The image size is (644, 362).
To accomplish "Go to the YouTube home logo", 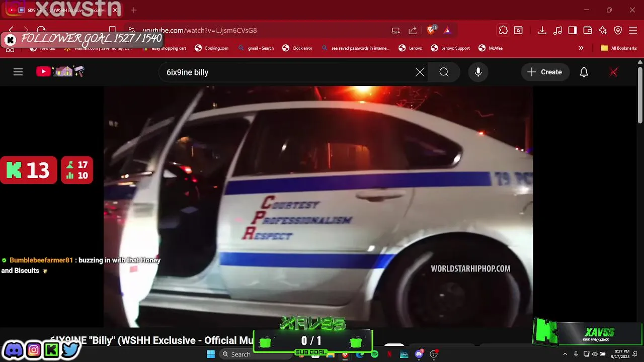I will tap(60, 72).
